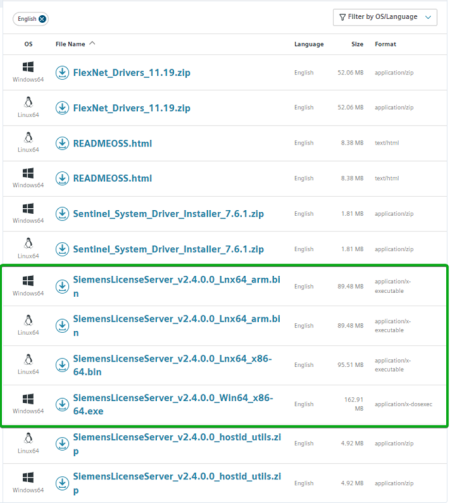Download icon for Windows64 FlexNet_Drivers_11.19.zip
Viewport: 450px width, 503px height.
click(62, 73)
